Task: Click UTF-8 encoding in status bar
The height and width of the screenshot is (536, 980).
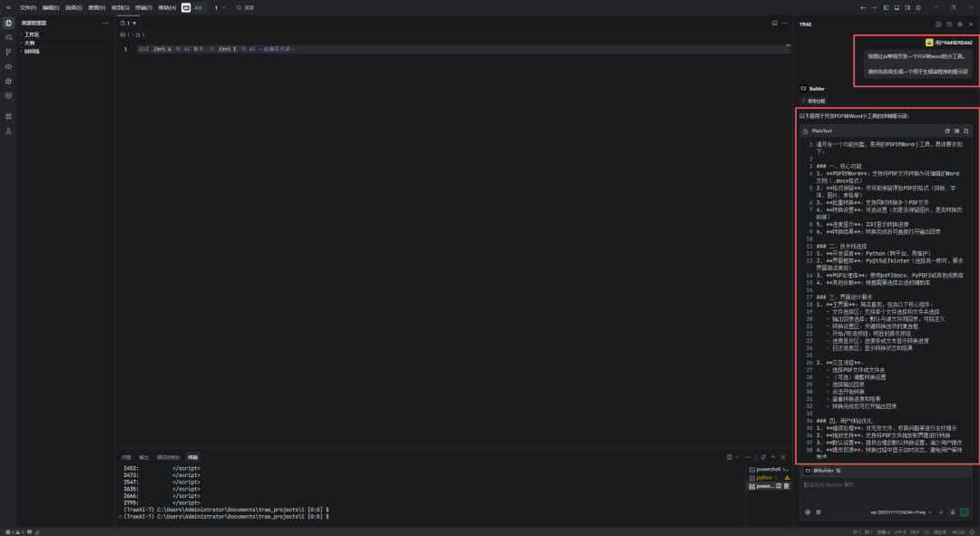Action: [x=900, y=532]
